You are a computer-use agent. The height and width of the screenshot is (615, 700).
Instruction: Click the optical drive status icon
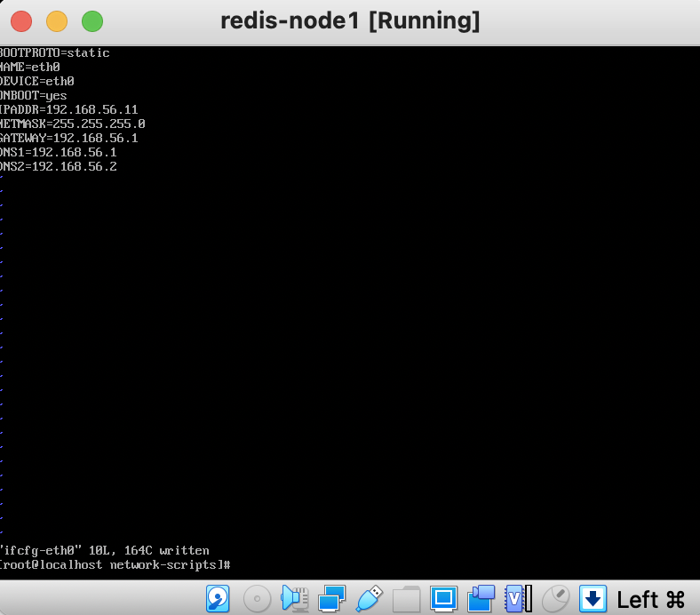click(257, 598)
